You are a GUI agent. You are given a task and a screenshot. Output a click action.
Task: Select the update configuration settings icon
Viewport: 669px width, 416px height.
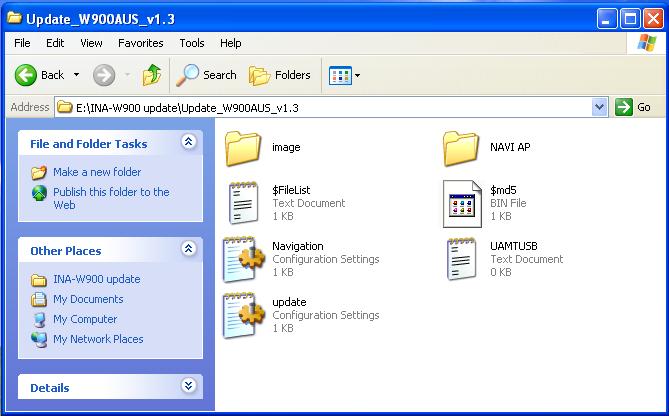(x=244, y=315)
